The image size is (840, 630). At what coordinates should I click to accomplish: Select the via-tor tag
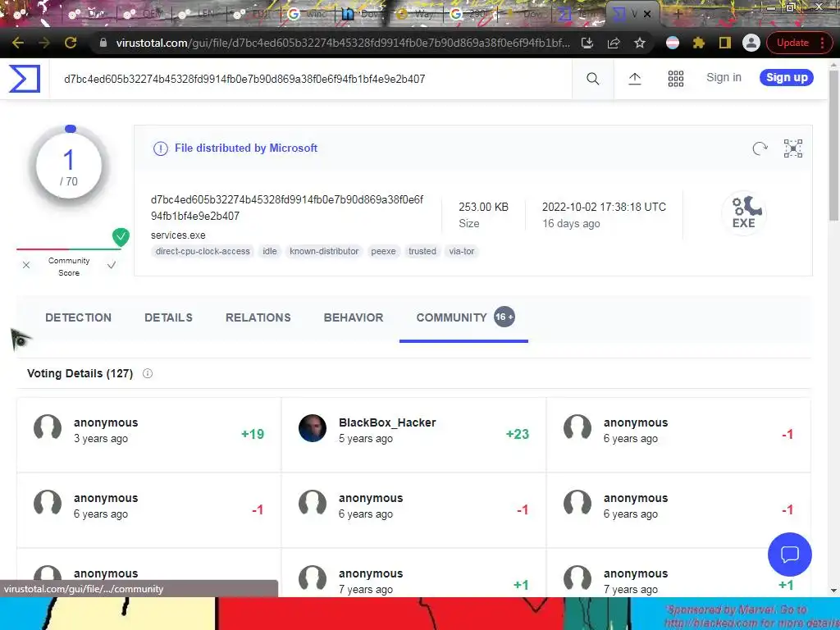(x=461, y=251)
